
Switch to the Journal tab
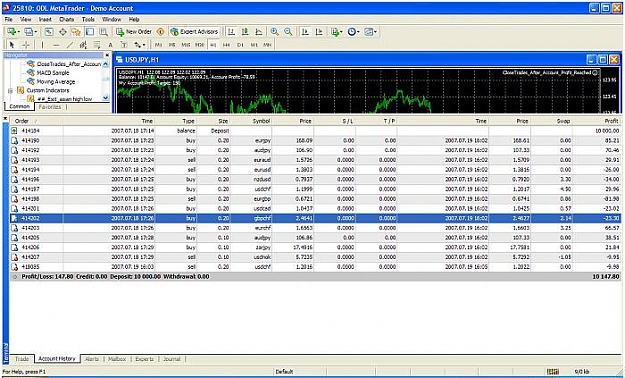(x=172, y=359)
